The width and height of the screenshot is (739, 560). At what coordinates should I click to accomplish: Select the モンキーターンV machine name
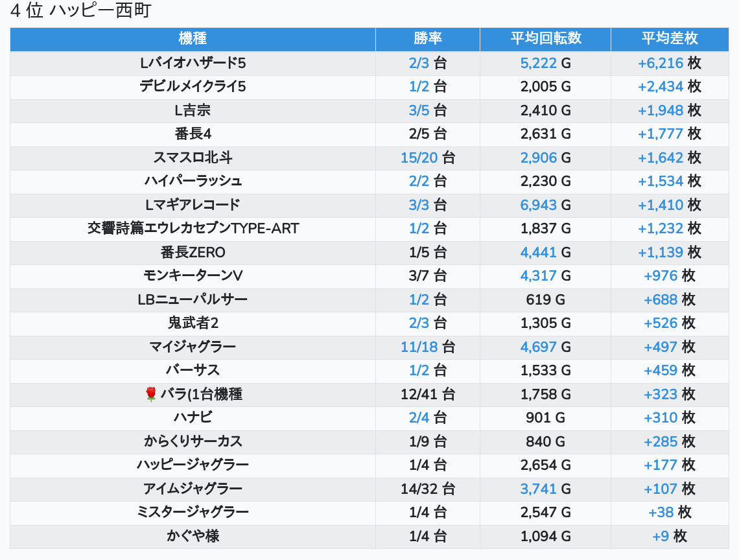tap(193, 275)
